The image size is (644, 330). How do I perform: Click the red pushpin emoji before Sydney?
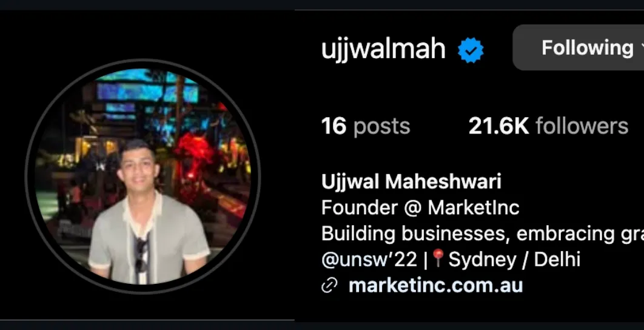tap(438, 258)
